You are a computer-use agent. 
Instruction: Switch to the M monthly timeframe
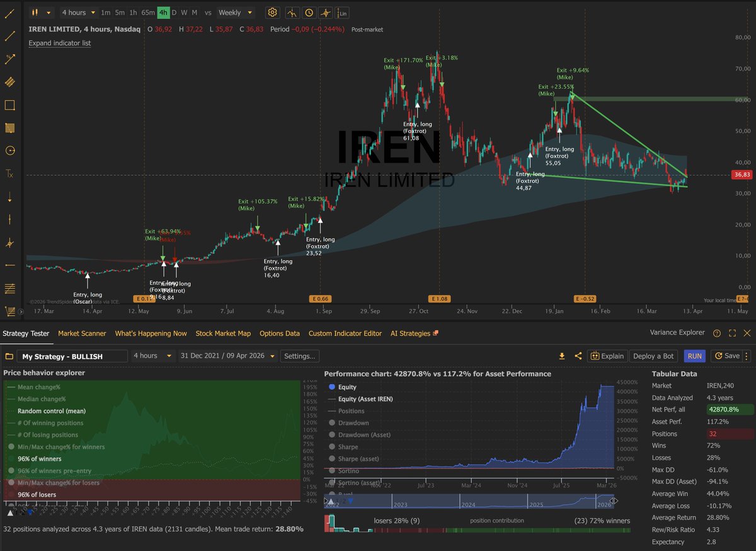pyautogui.click(x=194, y=13)
